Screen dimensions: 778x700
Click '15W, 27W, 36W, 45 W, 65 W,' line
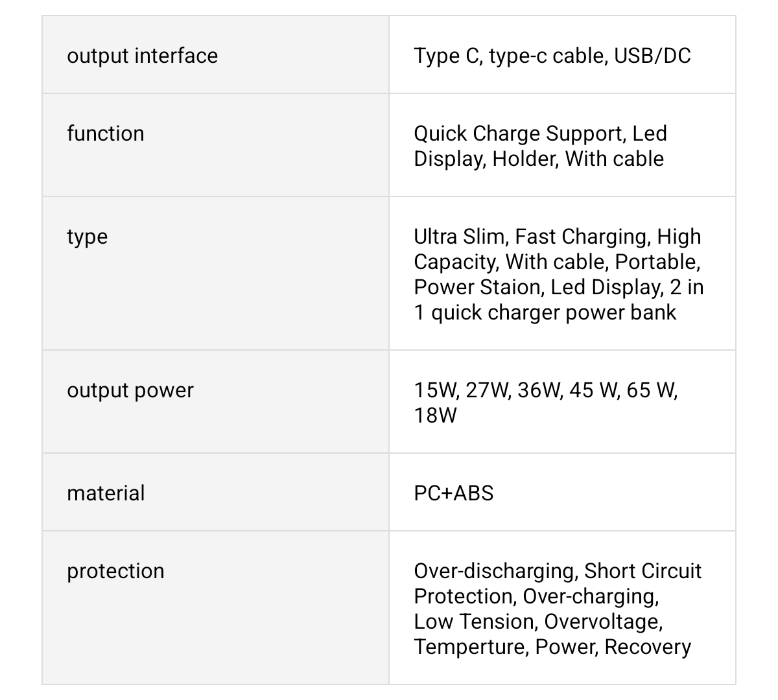(x=545, y=390)
